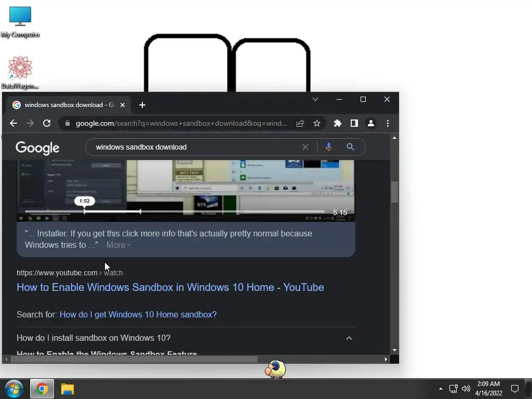Click the vertical scrollbar up arrow
This screenshot has width=532, height=399.
(x=394, y=137)
